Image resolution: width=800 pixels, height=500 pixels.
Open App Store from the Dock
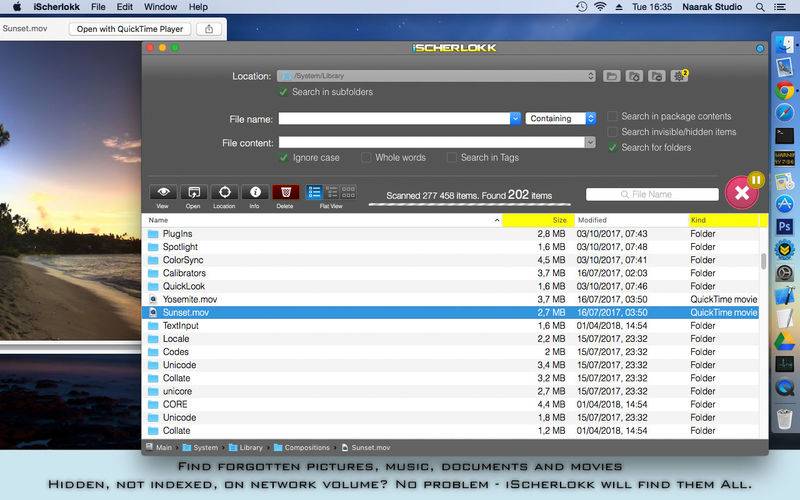(x=785, y=204)
